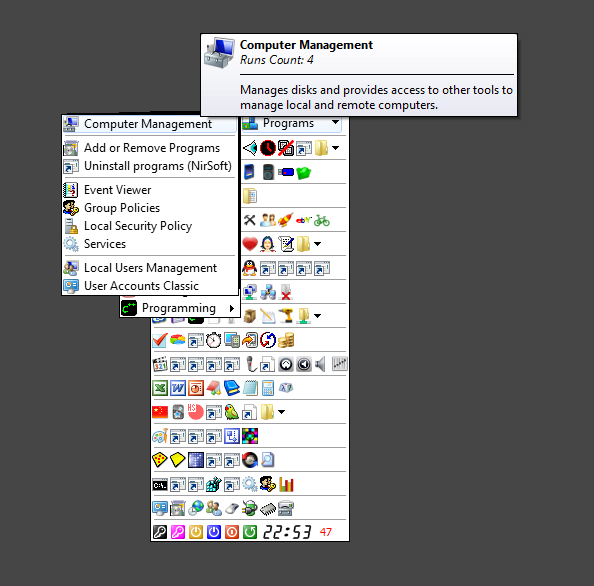Viewport: 594px width, 586px height.
Task: Click the red shutdown button
Action: coord(232,532)
